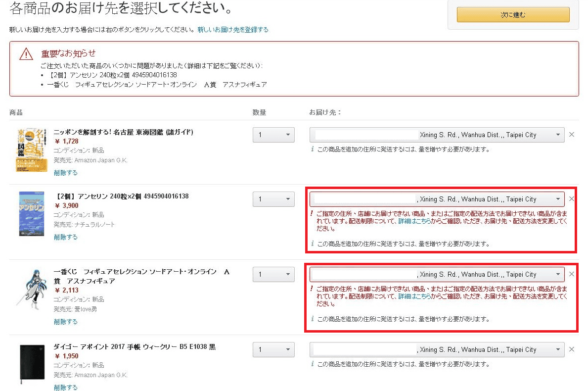Click the info icon under the Daigo notebook address
Viewport: 588px width, 391px height.
(x=312, y=364)
